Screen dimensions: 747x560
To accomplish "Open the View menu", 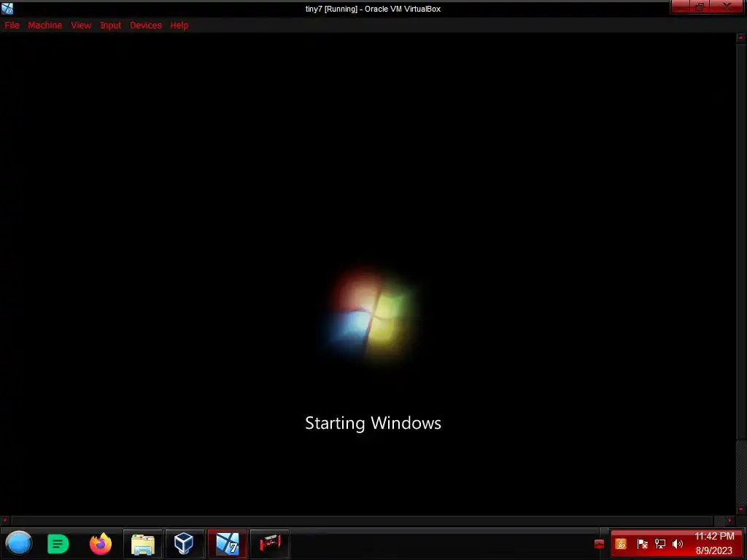I will coord(81,26).
